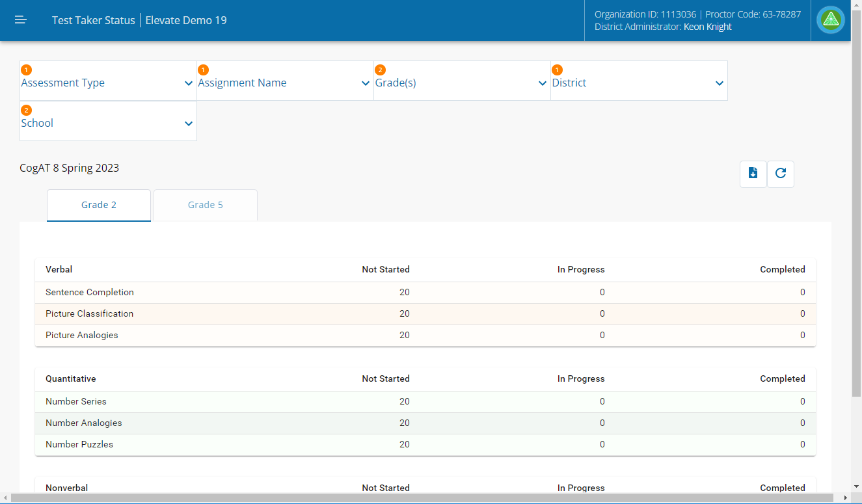This screenshot has height=504, width=862.
Task: Select the Grade 2 tab
Action: tap(99, 205)
